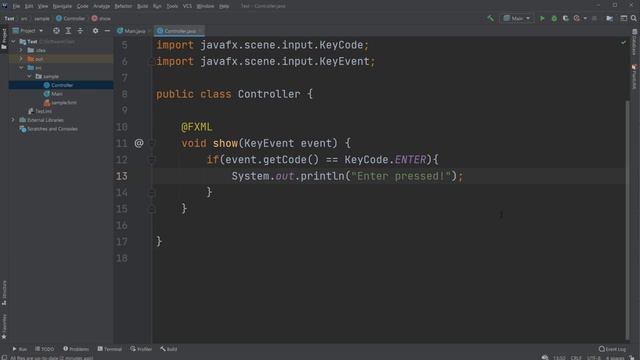Build the project with the hammer icon
This screenshot has width=640, height=360.
(490, 18)
